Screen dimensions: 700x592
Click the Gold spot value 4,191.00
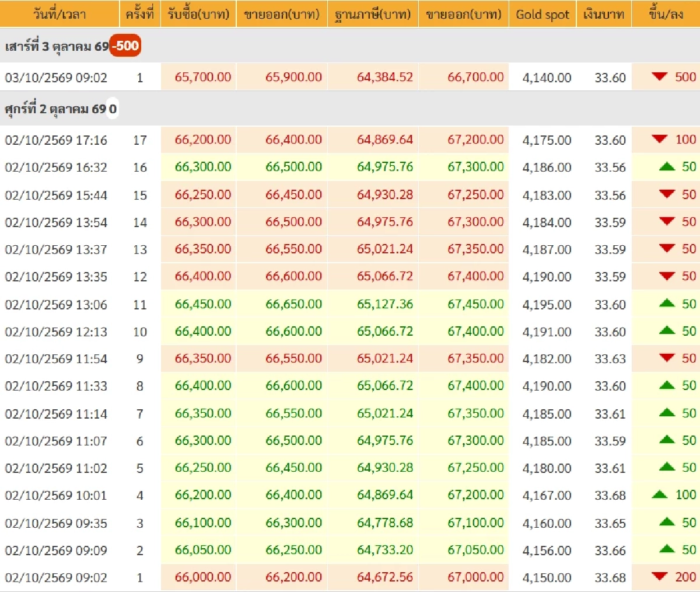point(547,332)
